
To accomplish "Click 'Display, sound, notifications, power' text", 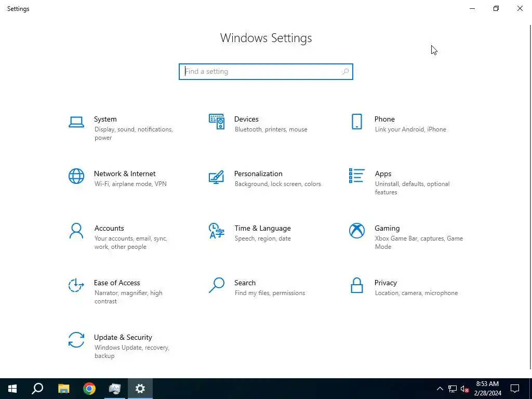I will pyautogui.click(x=134, y=134).
